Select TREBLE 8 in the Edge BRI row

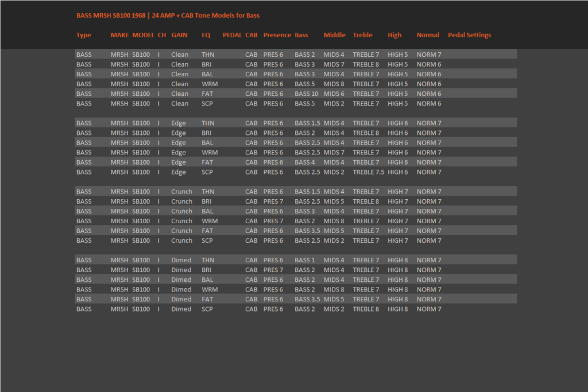(366, 133)
